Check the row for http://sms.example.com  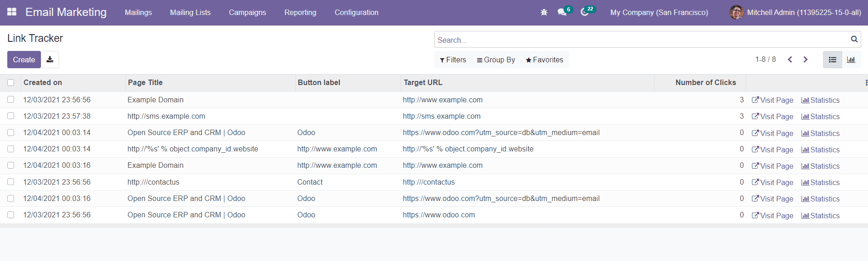pyautogui.click(x=11, y=116)
